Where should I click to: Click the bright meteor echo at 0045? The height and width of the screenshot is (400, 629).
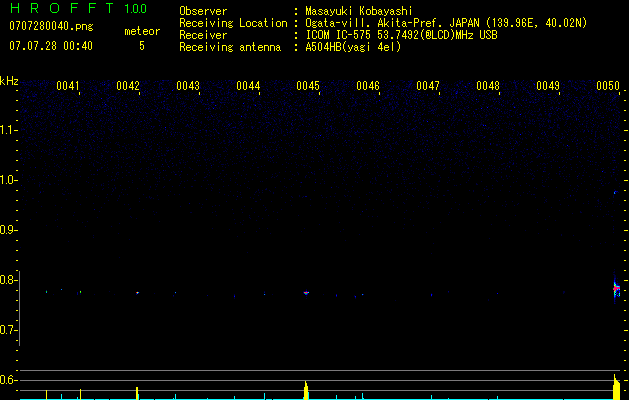(x=306, y=293)
